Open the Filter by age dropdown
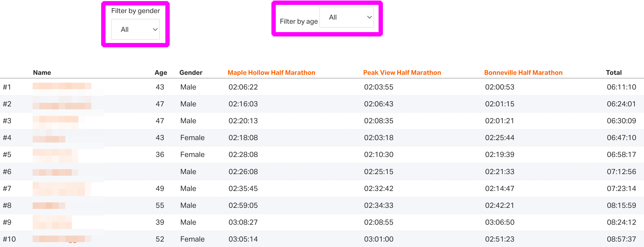644x247 pixels. coord(346,17)
